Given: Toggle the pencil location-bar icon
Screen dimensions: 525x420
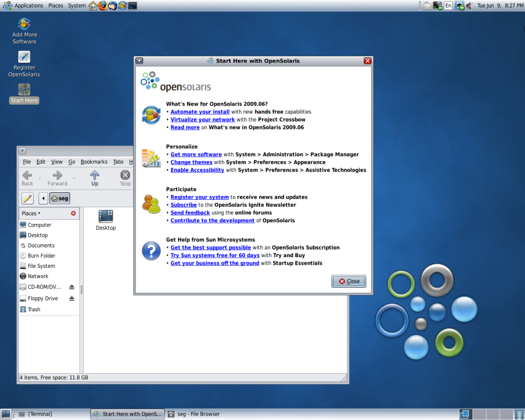Looking at the screenshot, I should (x=27, y=198).
